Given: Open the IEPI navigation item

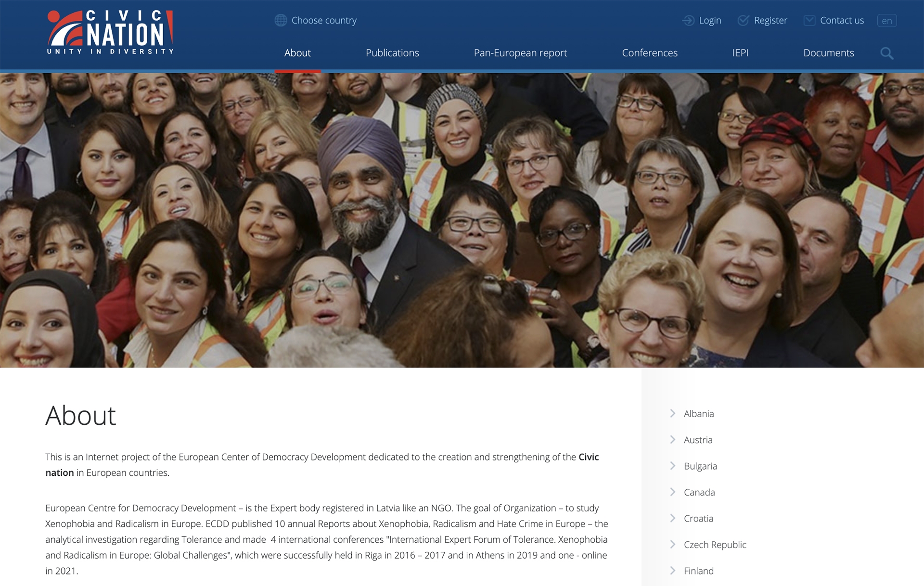Looking at the screenshot, I should [x=740, y=53].
